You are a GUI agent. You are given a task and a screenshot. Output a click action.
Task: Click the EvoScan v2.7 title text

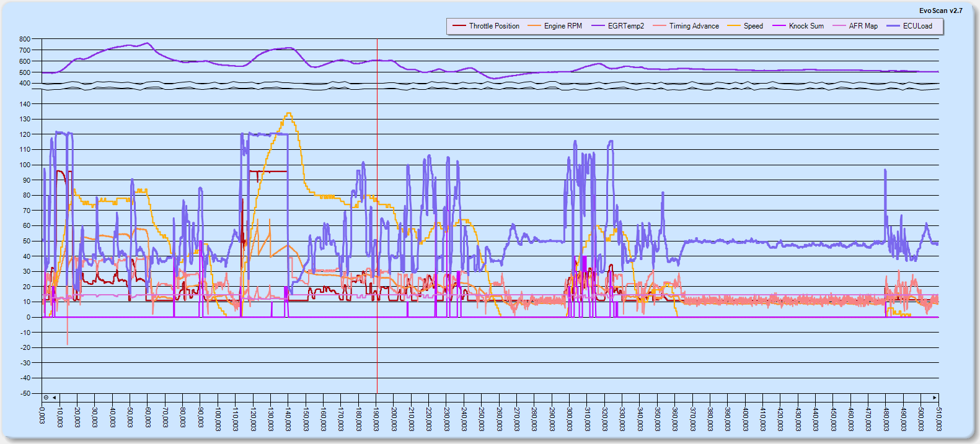tap(940, 11)
